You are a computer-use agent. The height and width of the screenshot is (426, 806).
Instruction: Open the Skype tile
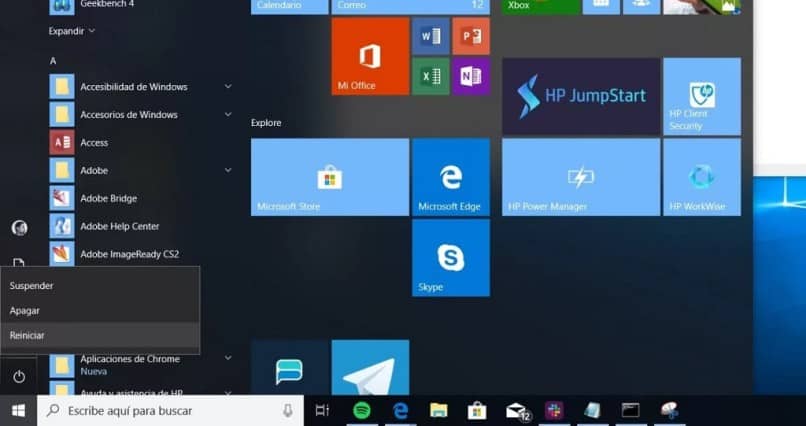[x=451, y=257]
